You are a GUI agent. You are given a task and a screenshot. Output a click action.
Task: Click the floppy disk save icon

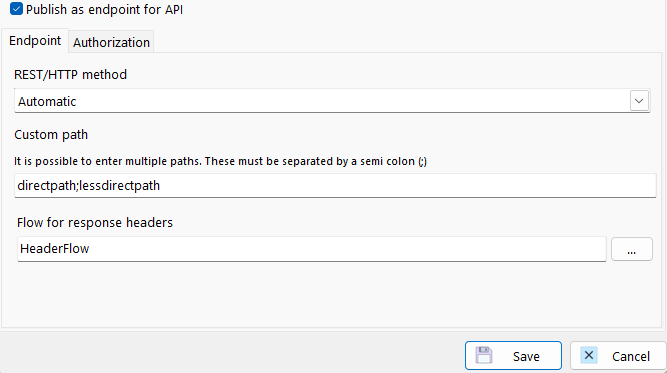(x=484, y=355)
